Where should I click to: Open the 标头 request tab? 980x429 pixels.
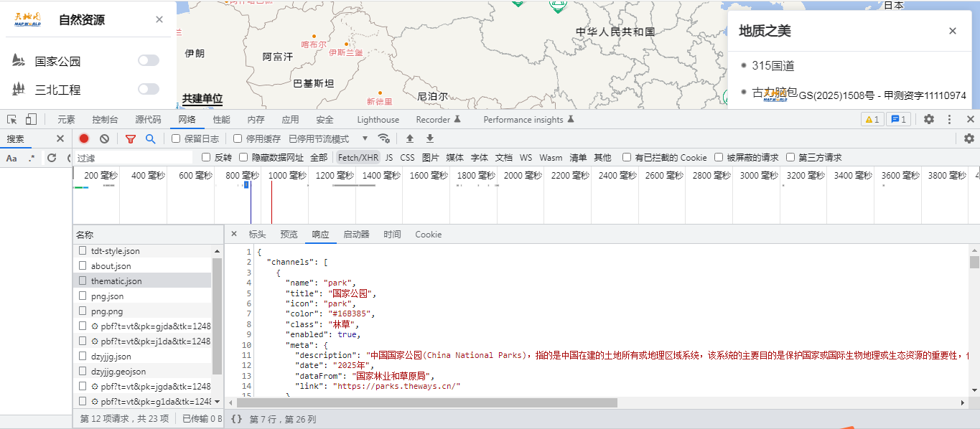tap(257, 234)
